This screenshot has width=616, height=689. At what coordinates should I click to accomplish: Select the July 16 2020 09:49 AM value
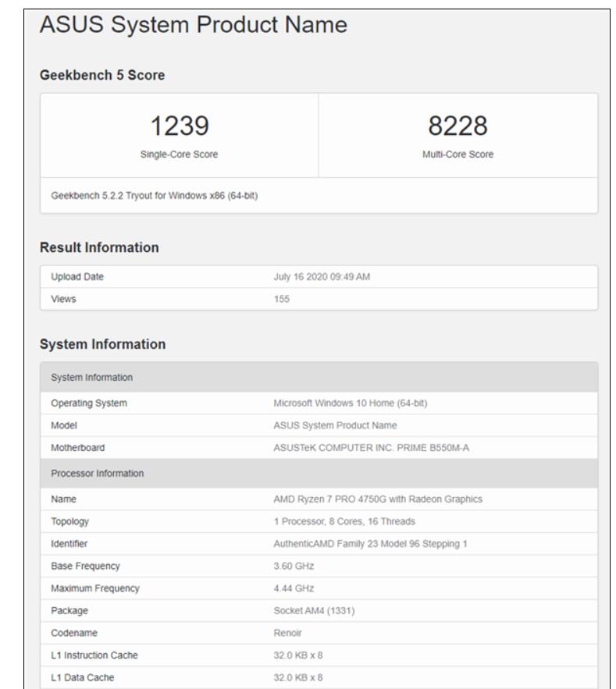pos(322,277)
